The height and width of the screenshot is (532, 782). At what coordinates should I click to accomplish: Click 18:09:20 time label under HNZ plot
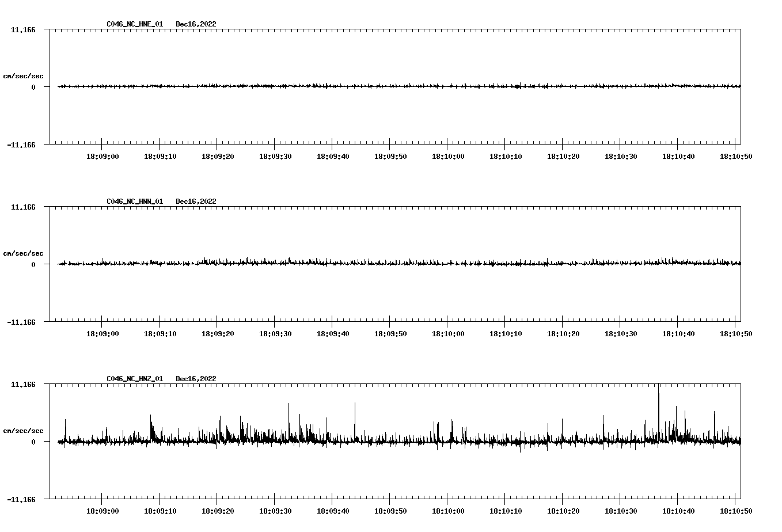click(218, 511)
